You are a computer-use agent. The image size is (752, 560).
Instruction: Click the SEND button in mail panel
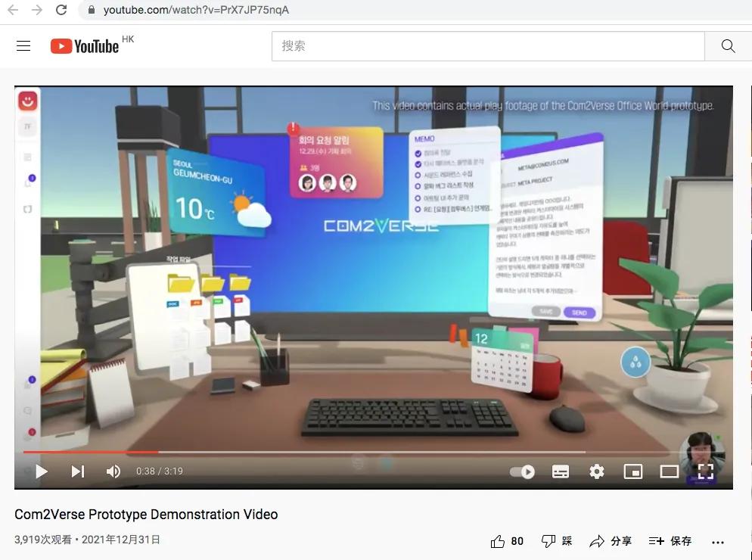coord(580,313)
